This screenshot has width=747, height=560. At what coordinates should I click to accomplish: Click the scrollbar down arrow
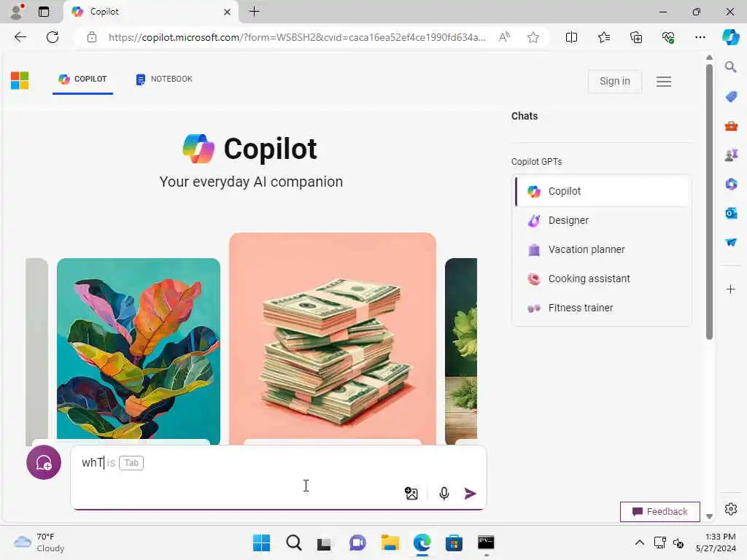(x=709, y=516)
